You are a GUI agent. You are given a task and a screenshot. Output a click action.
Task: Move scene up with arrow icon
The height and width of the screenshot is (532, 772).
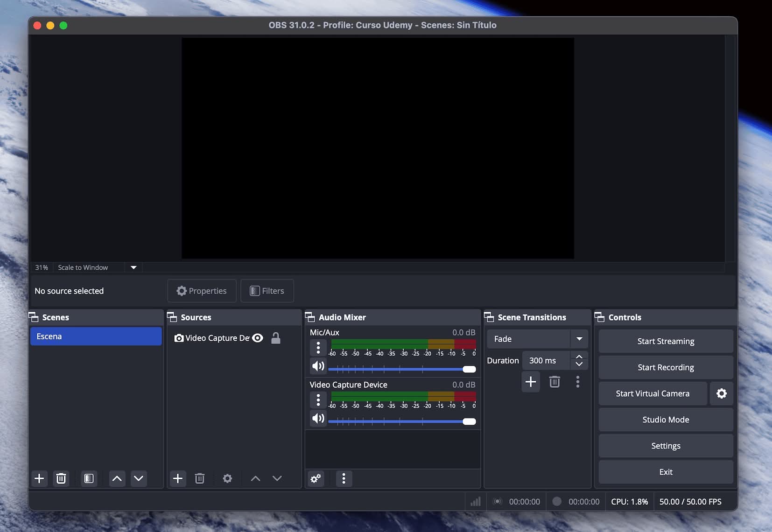(117, 478)
